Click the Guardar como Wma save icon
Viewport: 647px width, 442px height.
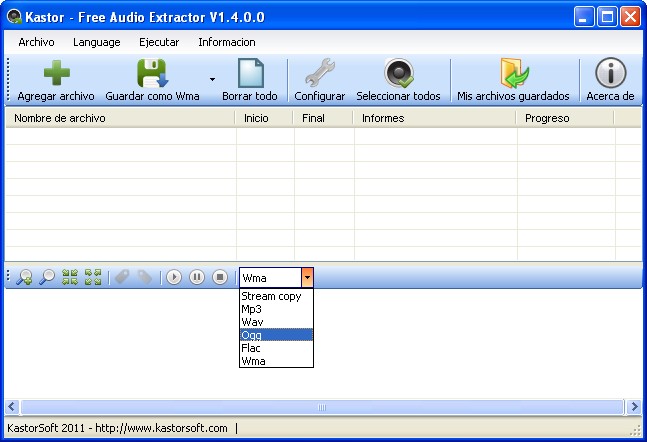[x=153, y=73]
